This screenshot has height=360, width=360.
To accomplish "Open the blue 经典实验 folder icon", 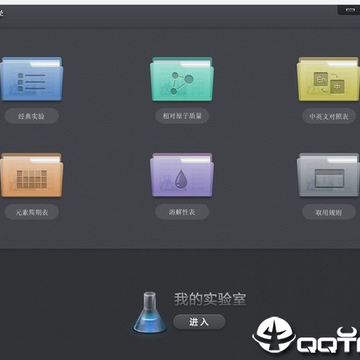I will (x=31, y=79).
